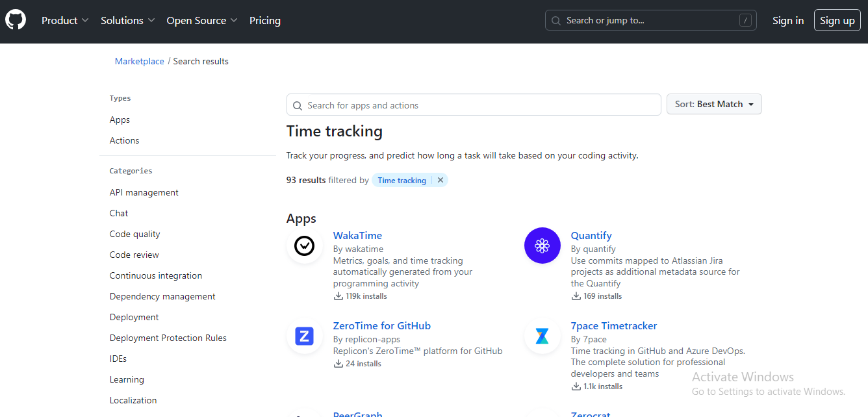
Task: Click the Time tracking filter tag
Action: 402,181
